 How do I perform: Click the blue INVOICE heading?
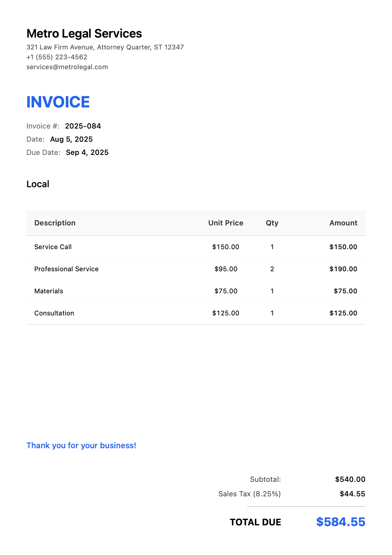[58, 102]
